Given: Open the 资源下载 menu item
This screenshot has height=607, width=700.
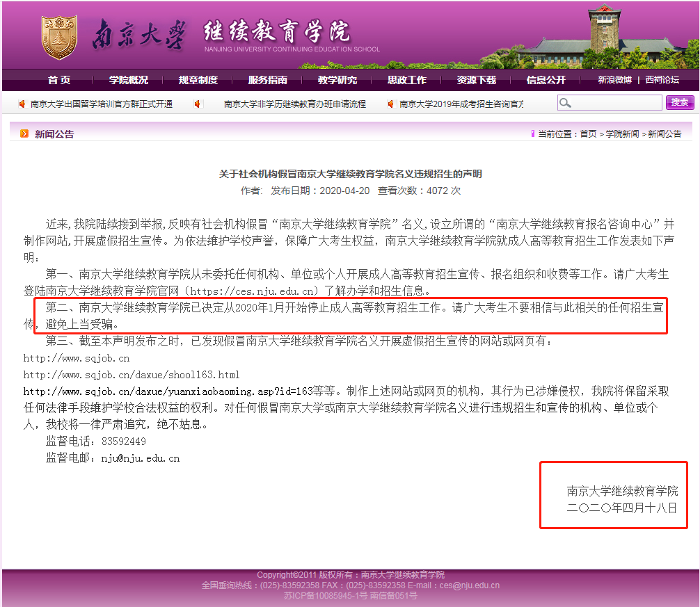Looking at the screenshot, I should (477, 80).
